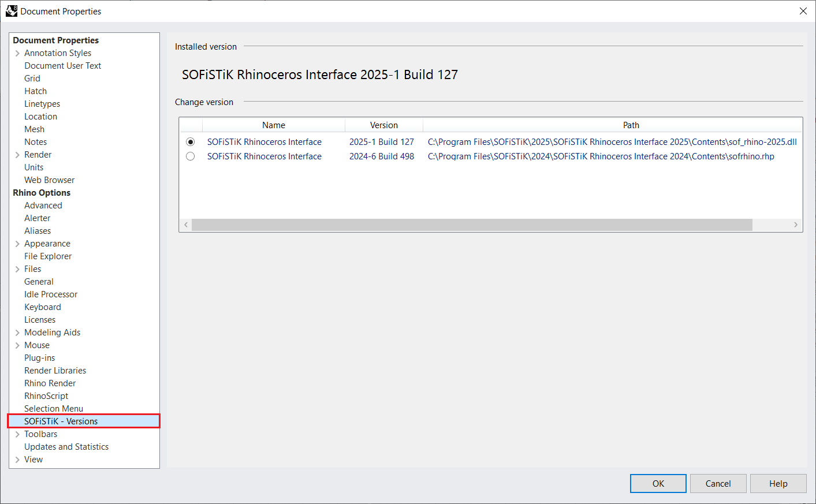Open the Advanced options page
The width and height of the screenshot is (816, 504).
pos(43,206)
